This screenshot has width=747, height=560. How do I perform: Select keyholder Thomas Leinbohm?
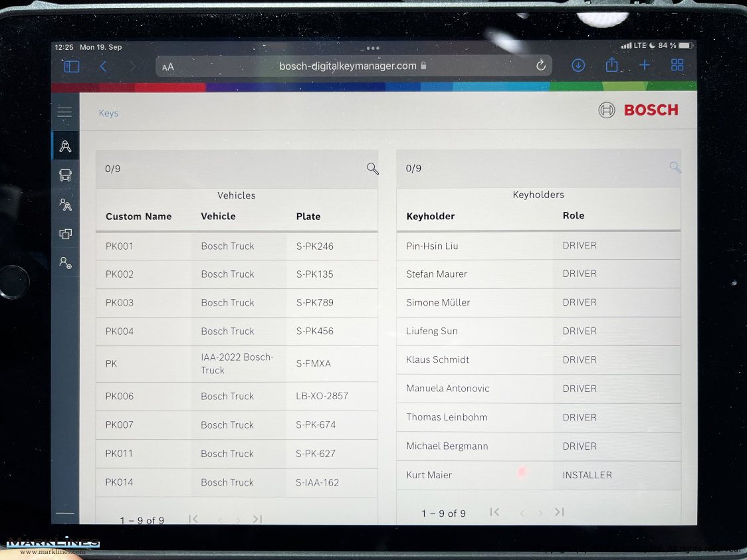point(538,418)
